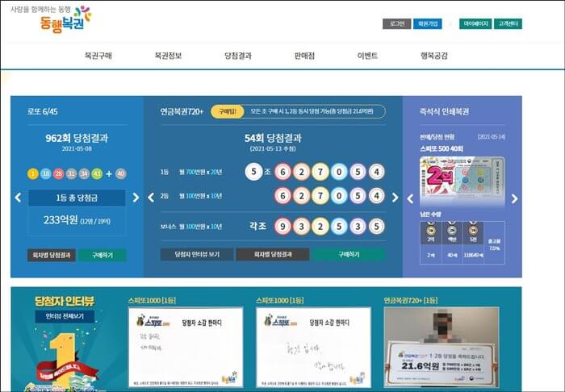The height and width of the screenshot is (392, 565).
Task: Open the 당첨결과 menu
Action: coord(238,56)
